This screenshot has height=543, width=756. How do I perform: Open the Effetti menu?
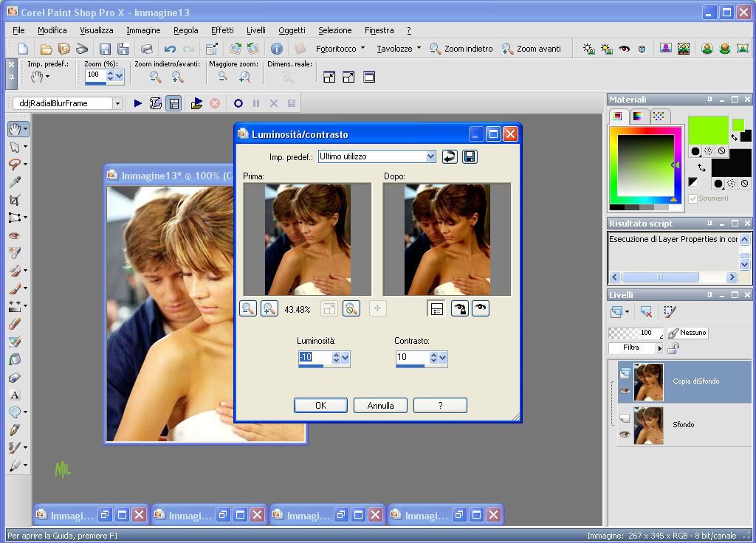tap(222, 30)
